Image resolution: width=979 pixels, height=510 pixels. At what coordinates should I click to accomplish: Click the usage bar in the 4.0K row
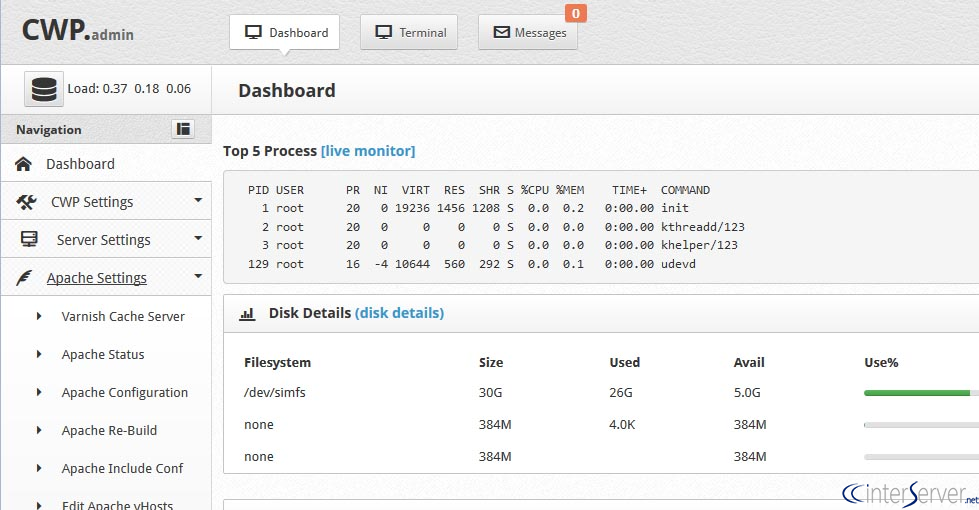922,425
